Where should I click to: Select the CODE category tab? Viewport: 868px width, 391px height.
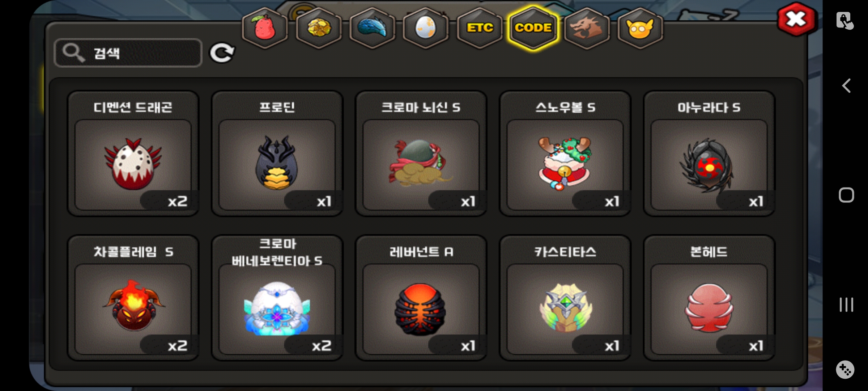point(533,28)
